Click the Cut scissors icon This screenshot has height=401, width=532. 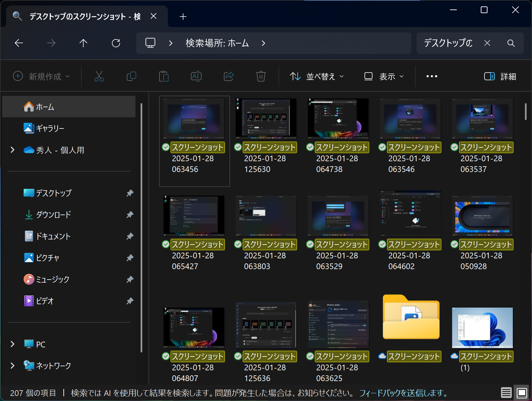[x=99, y=77]
